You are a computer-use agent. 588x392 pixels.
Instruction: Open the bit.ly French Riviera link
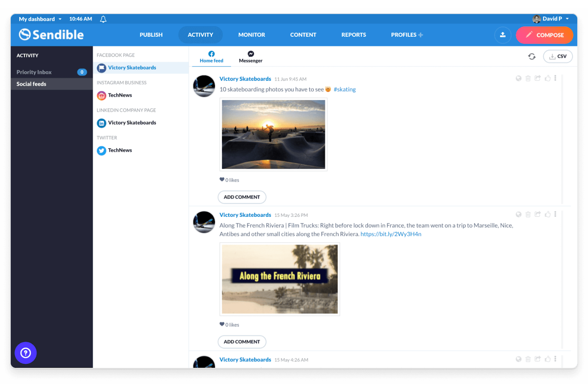tap(391, 234)
